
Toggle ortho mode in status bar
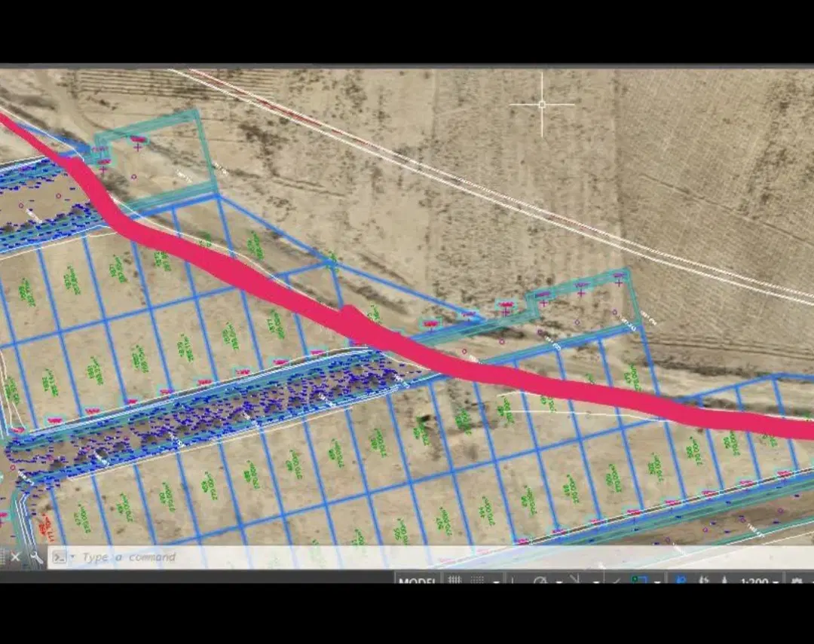click(513, 580)
